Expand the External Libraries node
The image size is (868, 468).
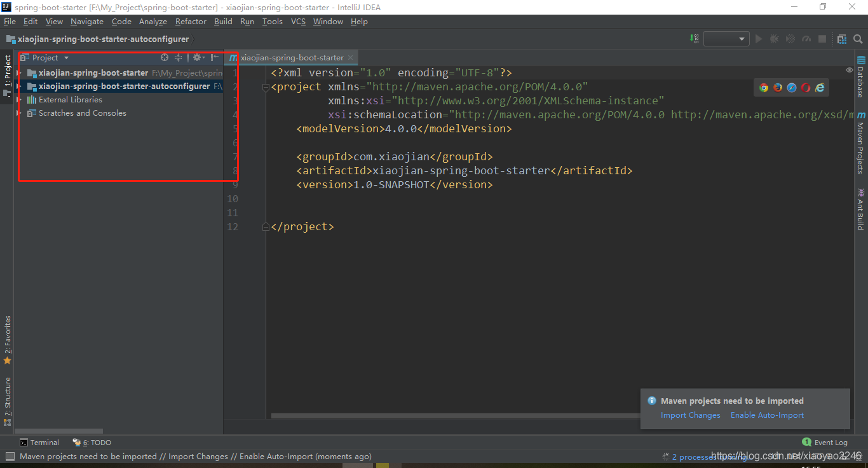20,100
